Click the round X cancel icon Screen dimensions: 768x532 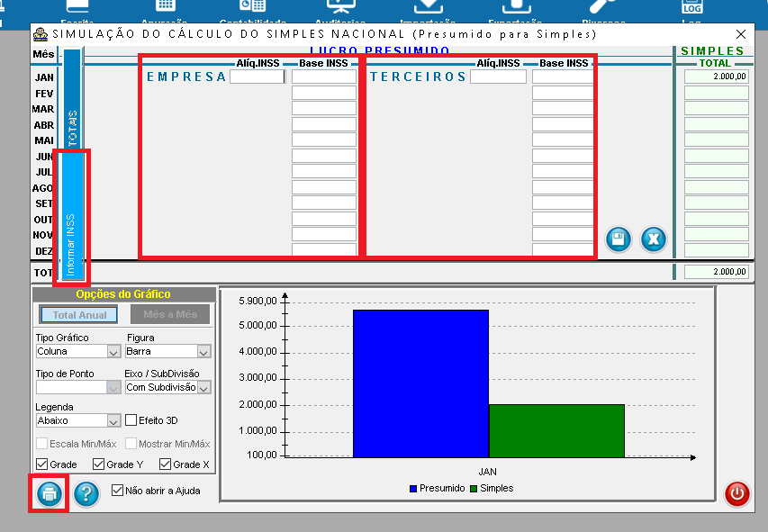click(x=654, y=239)
